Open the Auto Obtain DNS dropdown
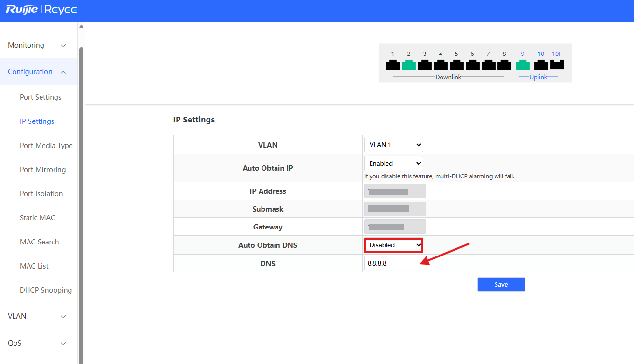Viewport: 634px width, 364px height. [393, 245]
